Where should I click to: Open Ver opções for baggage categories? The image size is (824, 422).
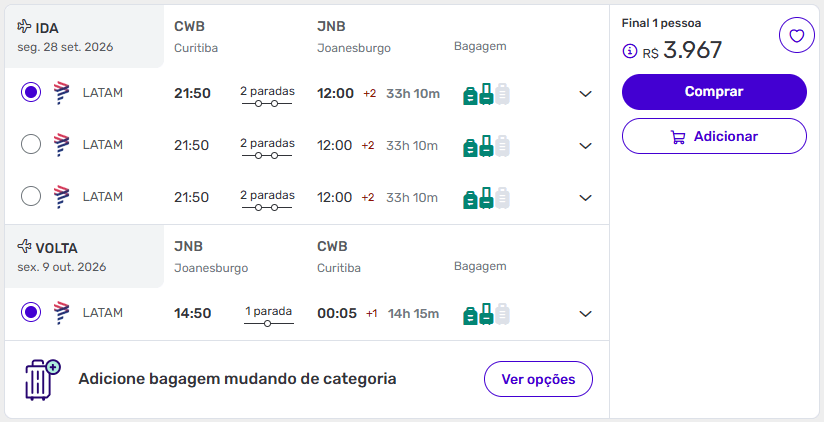pos(538,379)
